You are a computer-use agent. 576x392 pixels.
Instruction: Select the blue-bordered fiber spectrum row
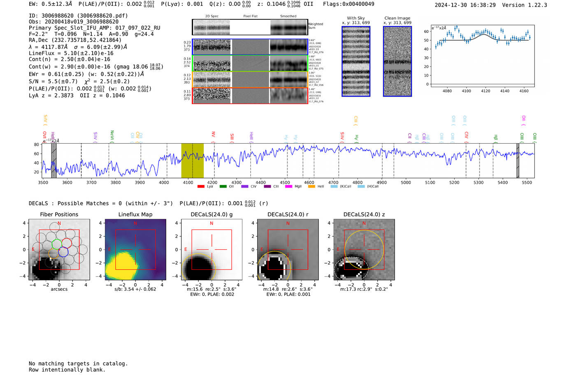tap(250, 47)
